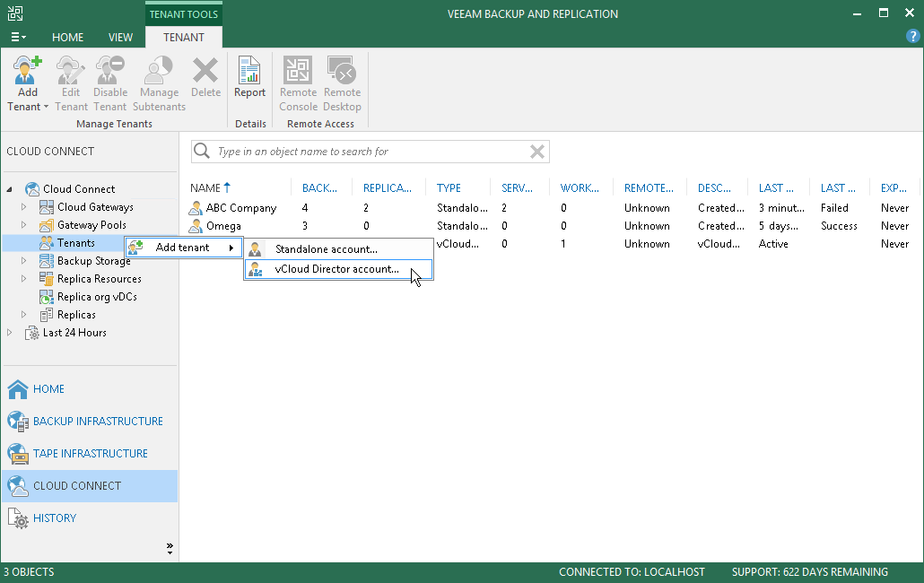Click the Backup Infrastructure navigation icon
The image size is (924, 583).
pyautogui.click(x=18, y=422)
